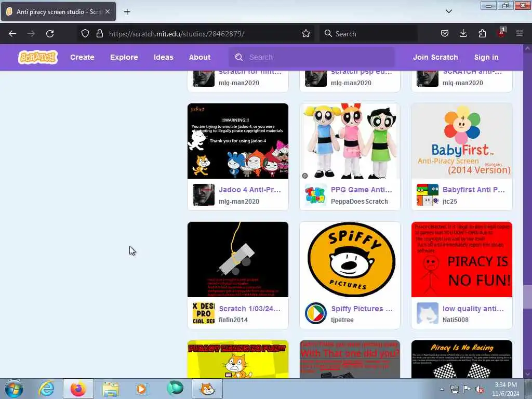Image resolution: width=532 pixels, height=399 pixels.
Task: Show hidden tray icons arrow
Action: coord(442,390)
